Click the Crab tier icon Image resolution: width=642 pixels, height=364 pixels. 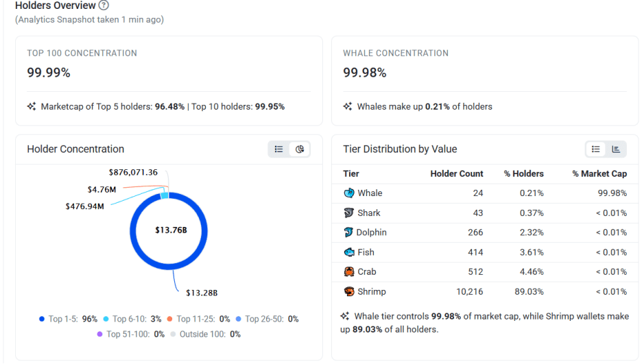pos(349,272)
